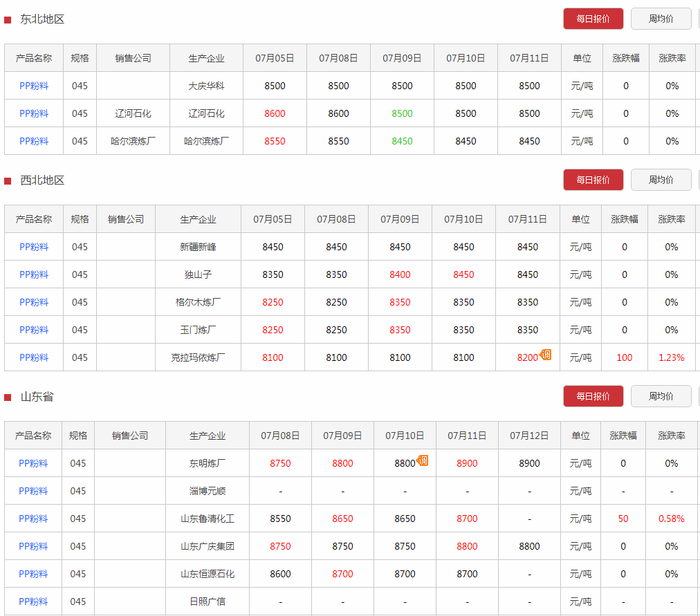Image resolution: width=700 pixels, height=616 pixels.
Task: Open PP粉料 link in 东明炼厂 row
Action: pyautogui.click(x=33, y=463)
